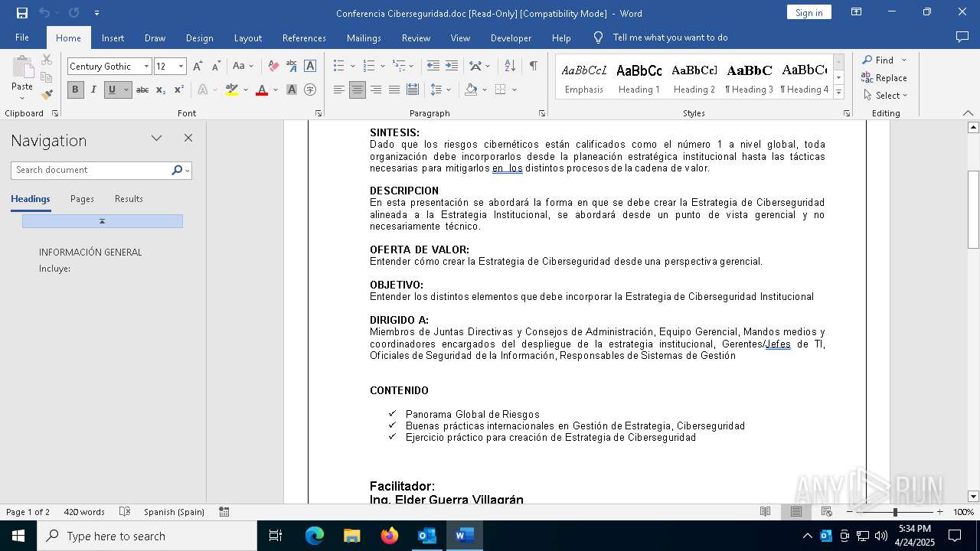
Task: Open Numbering list dropdown
Action: (381, 67)
